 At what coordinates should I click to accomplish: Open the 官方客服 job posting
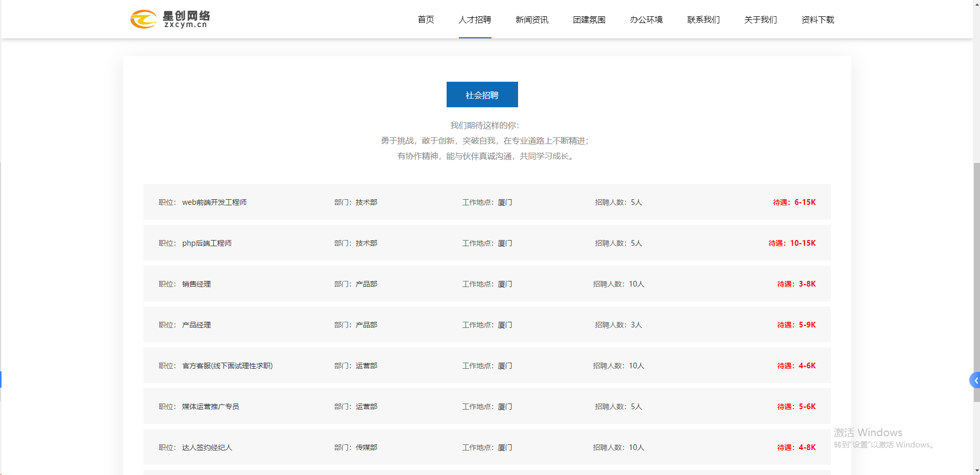coord(227,366)
